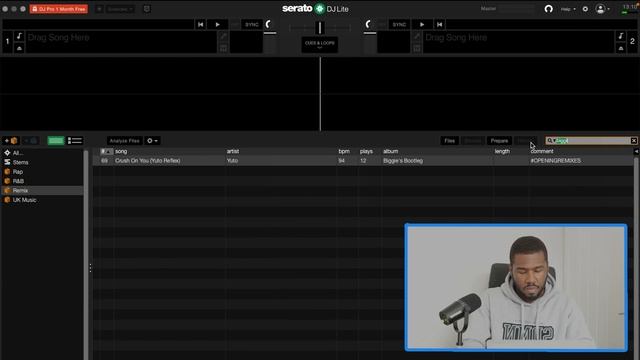Click deck 2 number label
The width and height of the screenshot is (640, 360).
click(632, 41)
